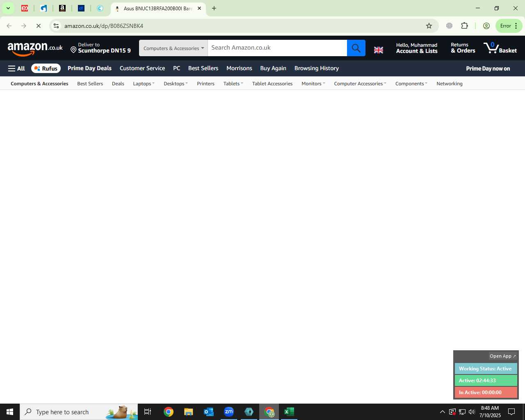Image resolution: width=525 pixels, height=420 pixels.
Task: Click the green Active 02:44:33 timer
Action: (x=486, y=381)
